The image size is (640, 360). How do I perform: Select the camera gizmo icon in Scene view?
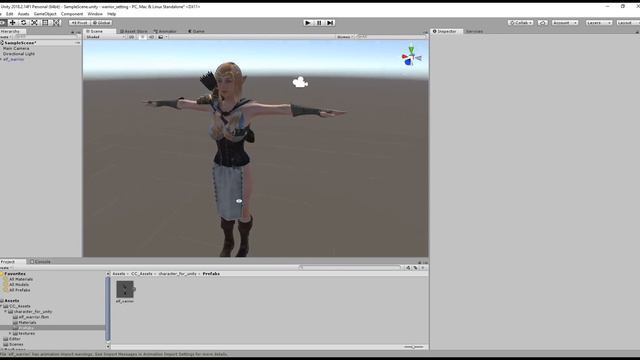pyautogui.click(x=300, y=82)
